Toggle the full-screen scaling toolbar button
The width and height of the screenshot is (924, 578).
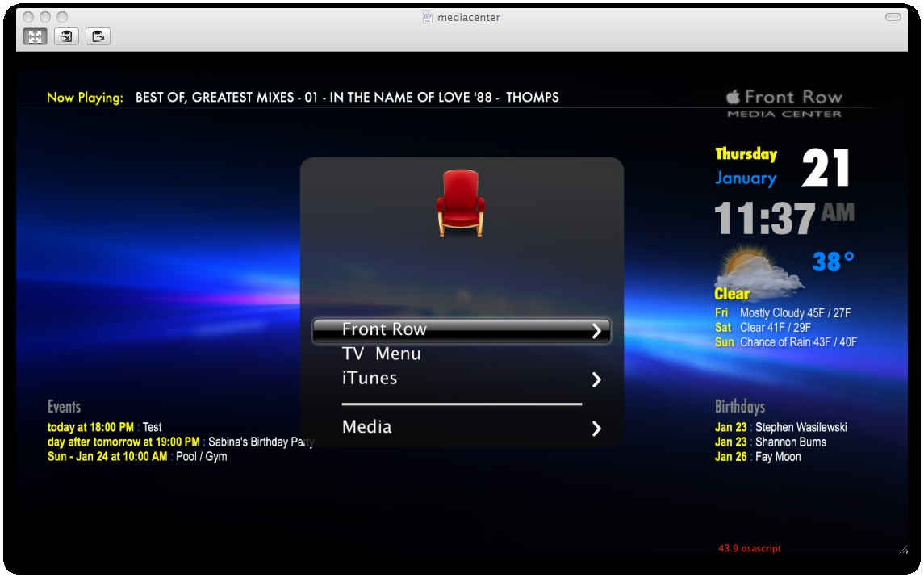click(x=35, y=36)
